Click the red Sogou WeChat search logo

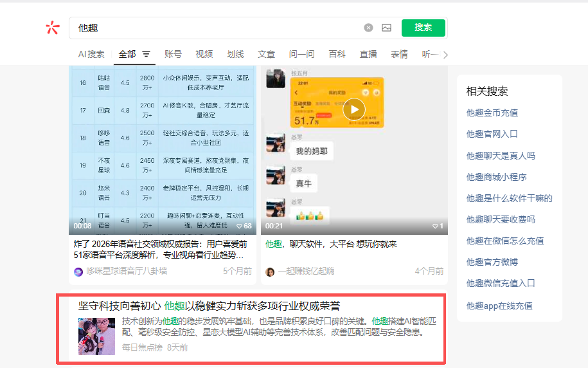[x=53, y=28]
